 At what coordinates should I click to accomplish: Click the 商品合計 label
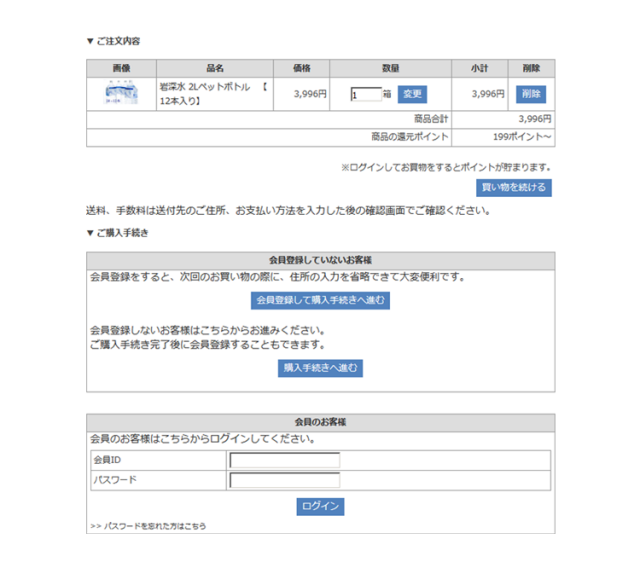coord(431,119)
